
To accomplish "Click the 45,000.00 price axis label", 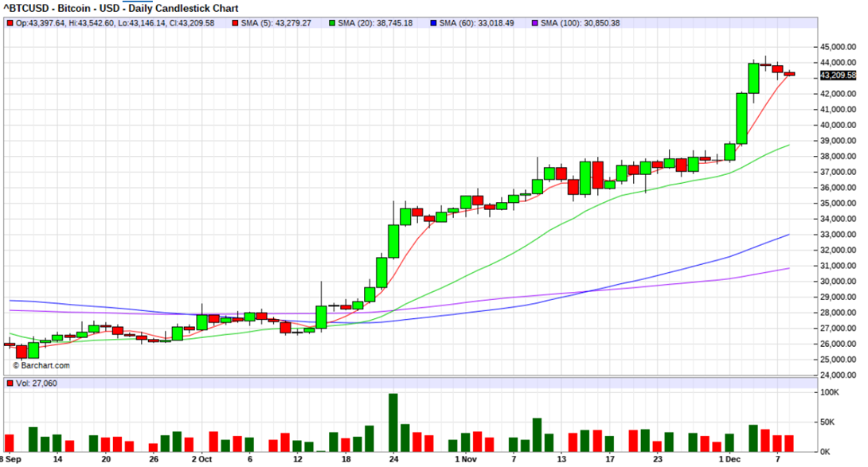I will coord(838,47).
